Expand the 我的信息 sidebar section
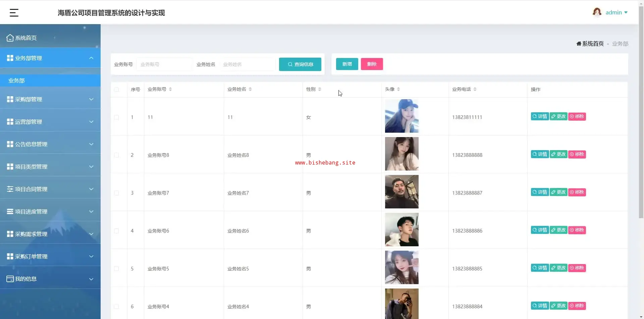Screen dimensions: 644x319 point(50,279)
